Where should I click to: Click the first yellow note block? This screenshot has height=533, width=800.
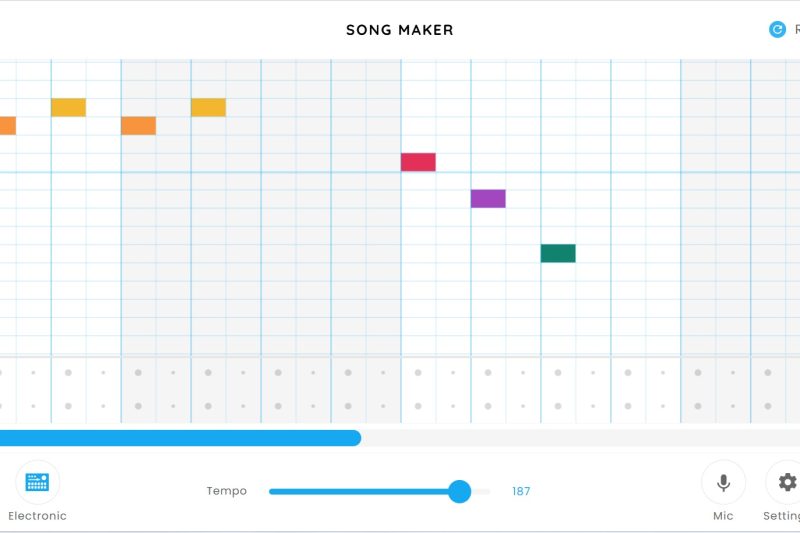pos(68,107)
